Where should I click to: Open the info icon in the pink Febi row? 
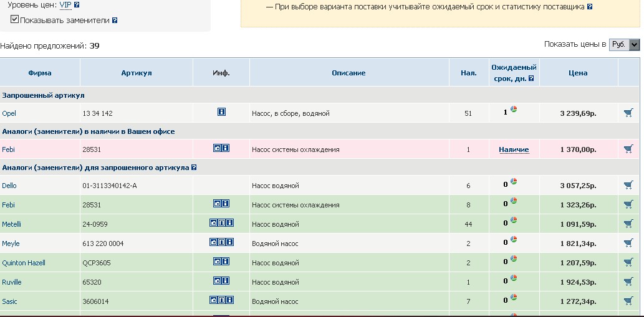226,148
